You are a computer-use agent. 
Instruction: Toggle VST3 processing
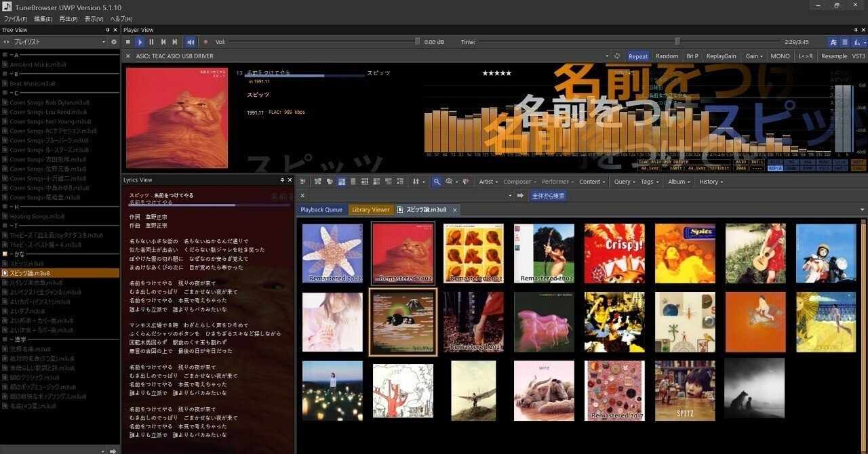(x=859, y=56)
